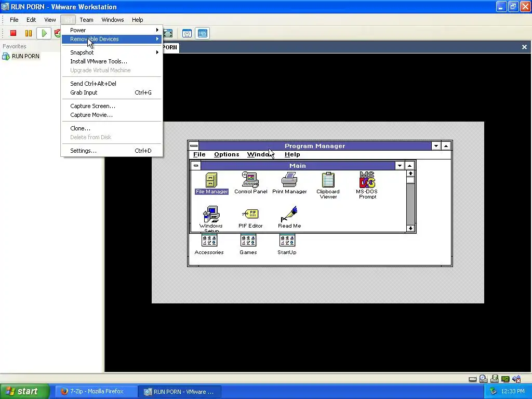This screenshot has height=399, width=532.
Task: Switch to 7-Zip Mozilla Firefox taskbar button
Action: [95, 392]
